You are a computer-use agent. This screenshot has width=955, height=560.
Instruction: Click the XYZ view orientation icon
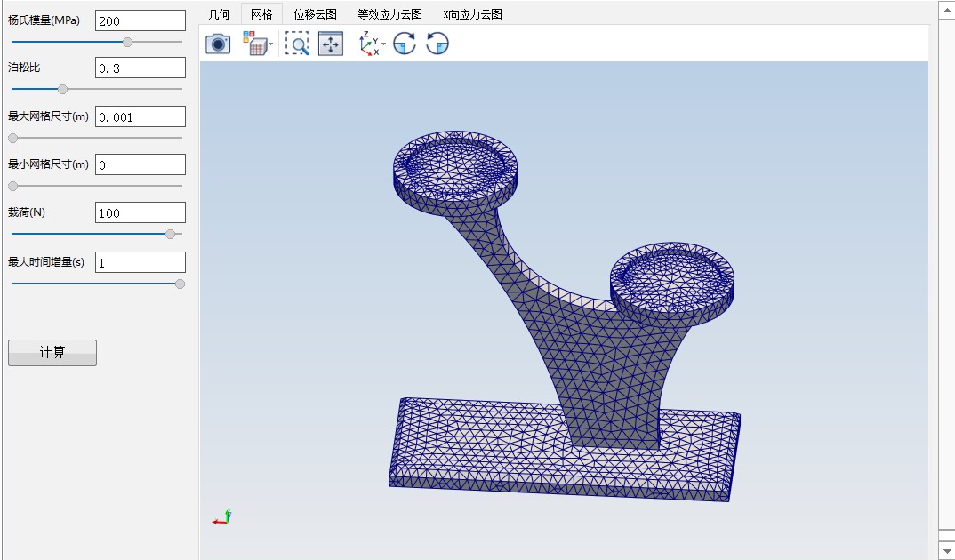coord(369,44)
